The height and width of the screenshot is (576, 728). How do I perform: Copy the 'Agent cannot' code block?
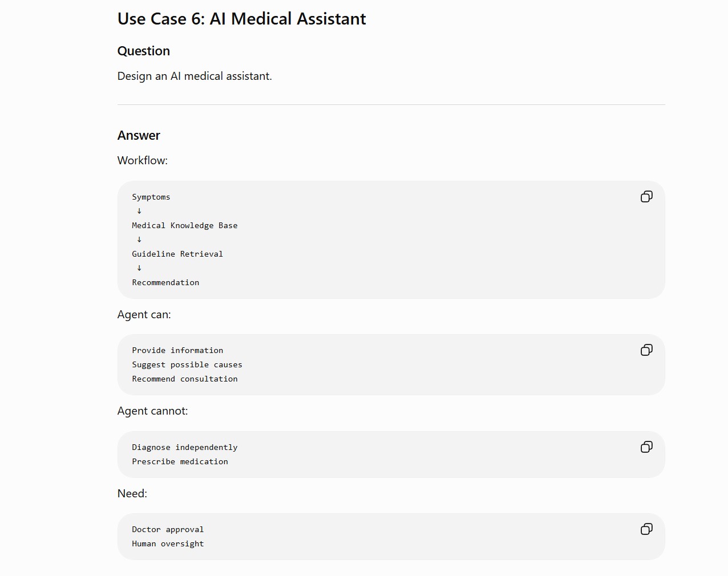(646, 447)
